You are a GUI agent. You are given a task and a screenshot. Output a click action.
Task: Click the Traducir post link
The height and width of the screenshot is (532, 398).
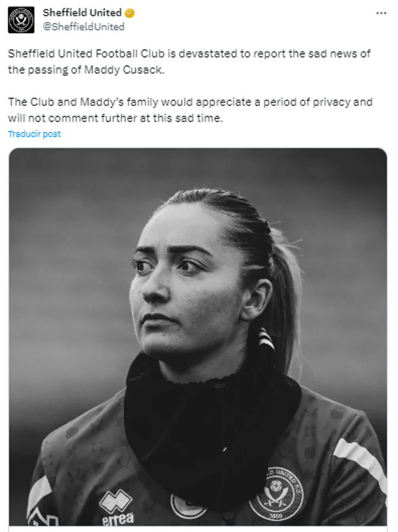(34, 134)
